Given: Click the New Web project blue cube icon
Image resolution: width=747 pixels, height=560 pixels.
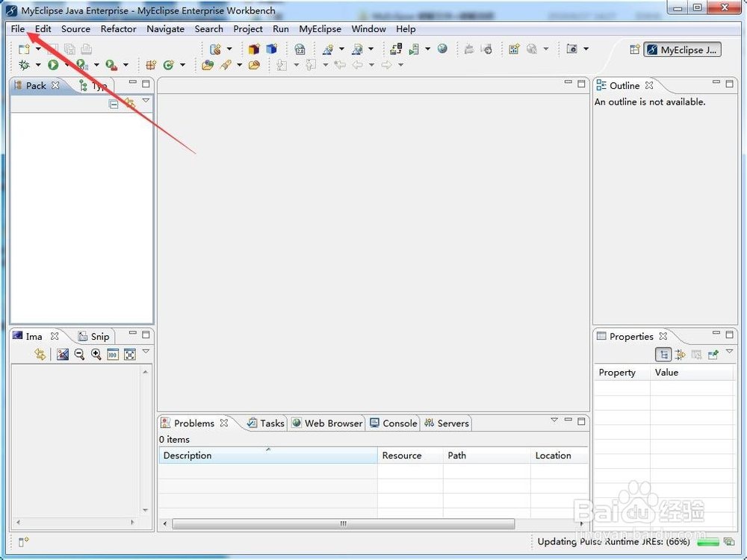Looking at the screenshot, I should [272, 49].
